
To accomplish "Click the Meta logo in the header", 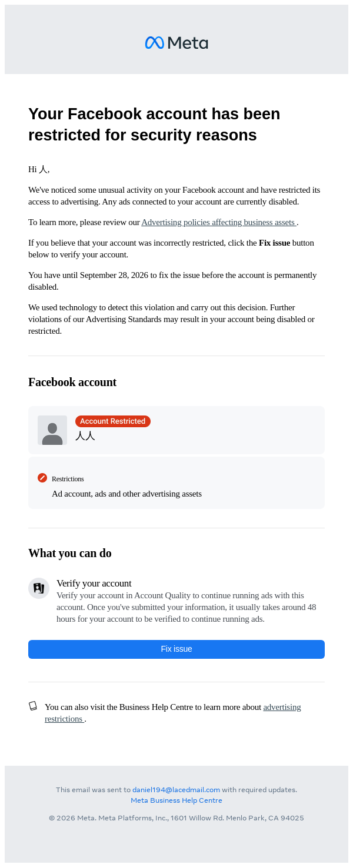I will click(176, 43).
